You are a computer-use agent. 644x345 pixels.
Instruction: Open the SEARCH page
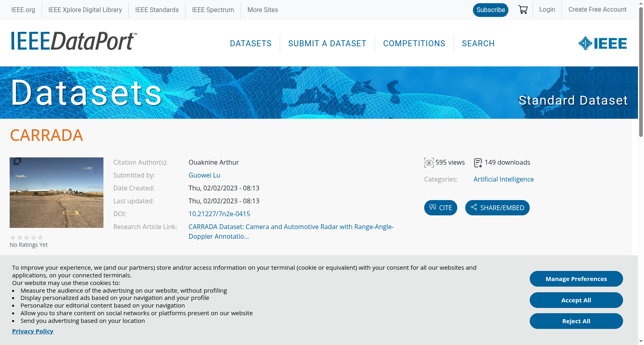478,43
